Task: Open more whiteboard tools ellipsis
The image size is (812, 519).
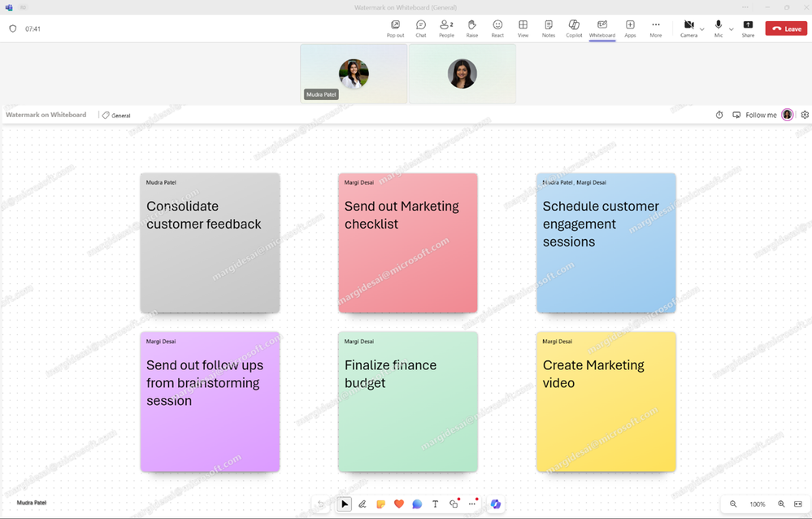Action: pyautogui.click(x=472, y=504)
